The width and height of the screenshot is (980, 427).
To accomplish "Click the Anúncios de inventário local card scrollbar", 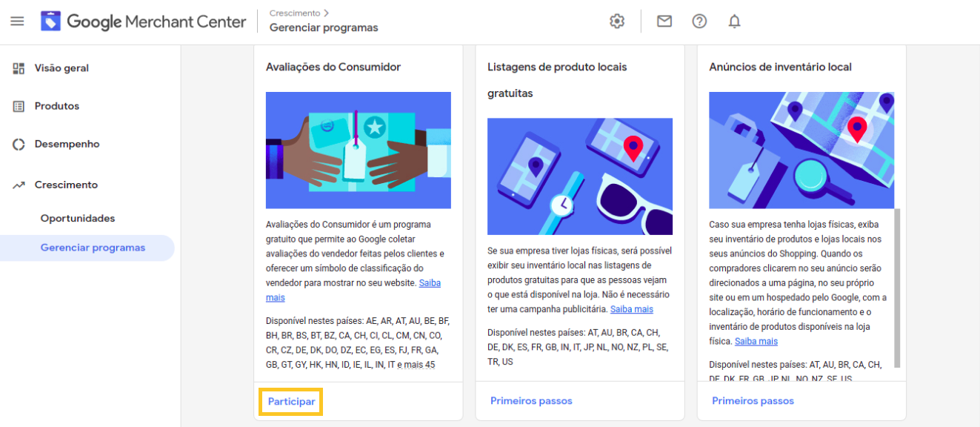I will click(897, 288).
